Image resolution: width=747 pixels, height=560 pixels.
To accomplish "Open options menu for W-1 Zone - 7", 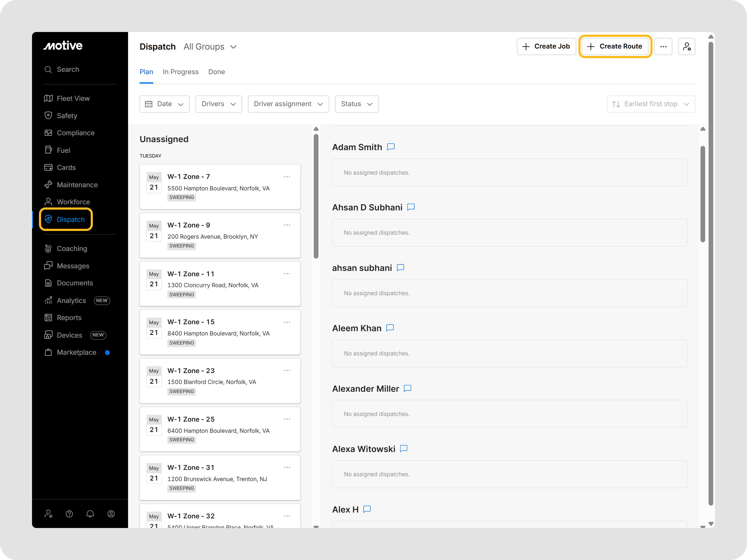I will click(287, 177).
